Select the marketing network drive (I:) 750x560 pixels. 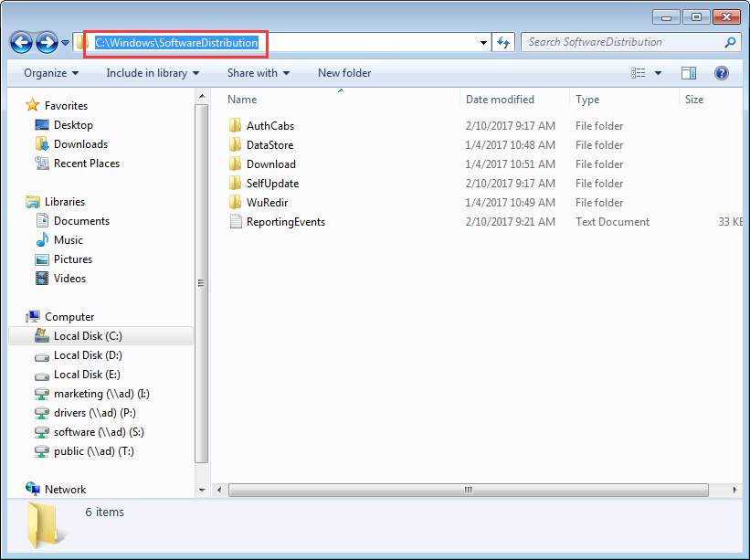[100, 394]
